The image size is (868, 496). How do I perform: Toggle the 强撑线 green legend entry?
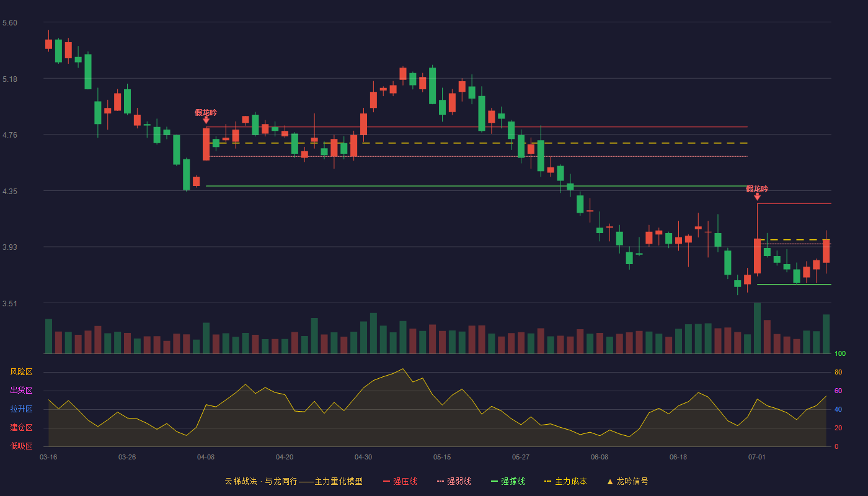(508, 481)
